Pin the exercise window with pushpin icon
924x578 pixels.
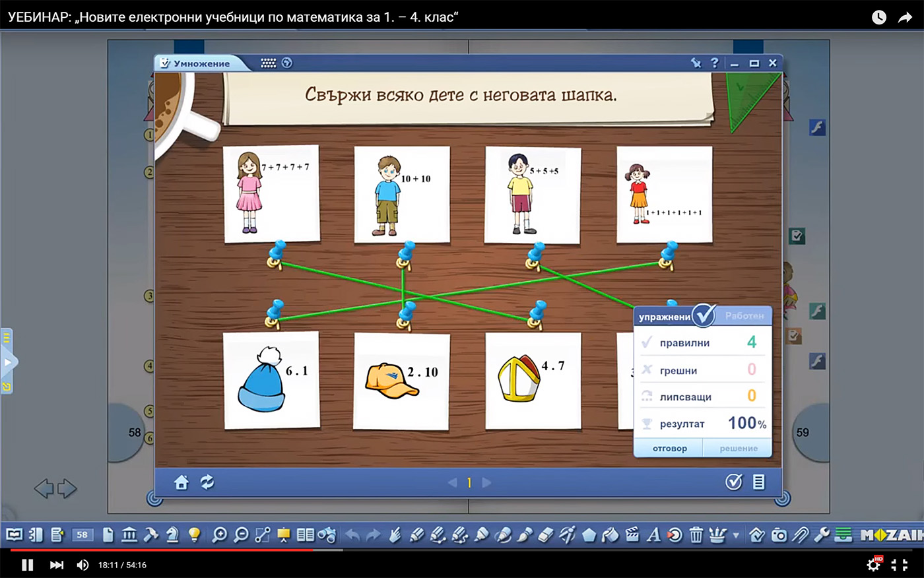696,63
